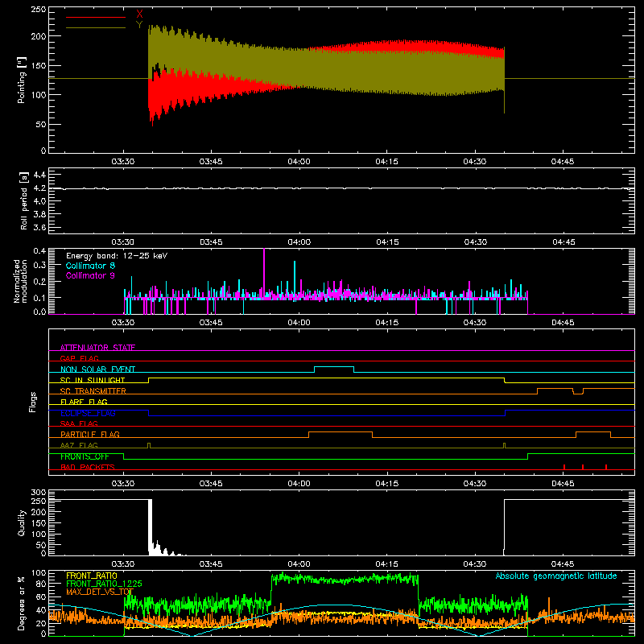Click the first AAZ_FLAG pulse after 03:30
This screenshot has width=644, height=644.
tap(149, 445)
